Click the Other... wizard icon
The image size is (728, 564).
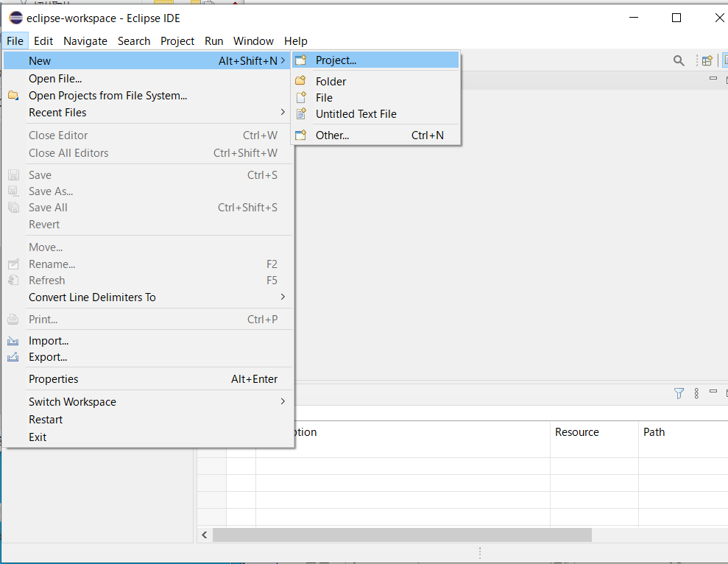point(301,135)
